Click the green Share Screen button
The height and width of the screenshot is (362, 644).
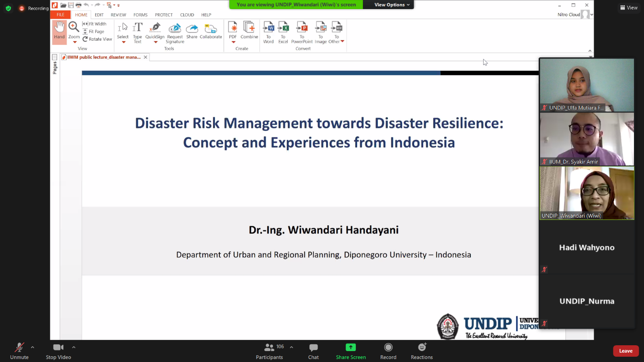pyautogui.click(x=350, y=351)
